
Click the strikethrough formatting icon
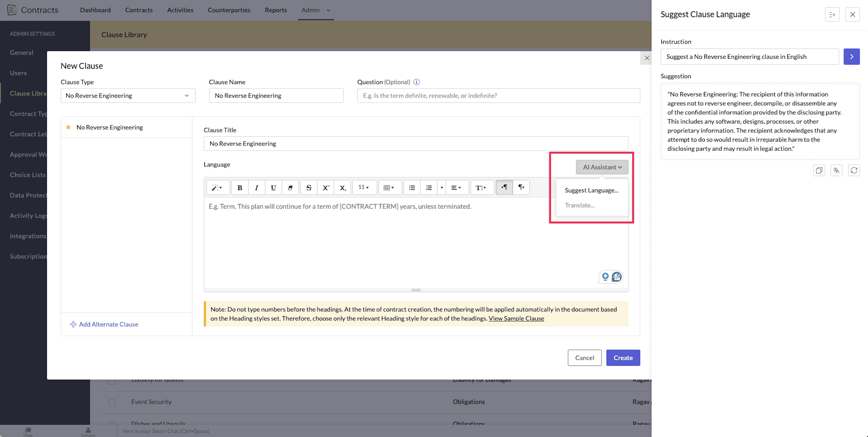point(309,188)
